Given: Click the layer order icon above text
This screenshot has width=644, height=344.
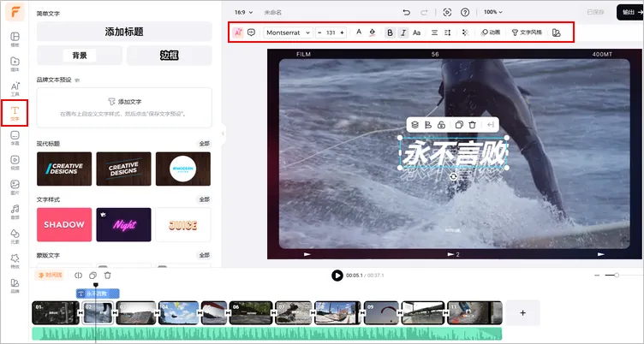Looking at the screenshot, I should point(414,125).
